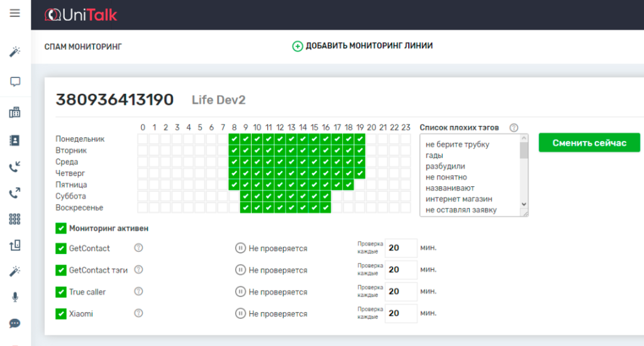Open the contacts book sidebar icon
644x346 pixels.
pyautogui.click(x=15, y=140)
